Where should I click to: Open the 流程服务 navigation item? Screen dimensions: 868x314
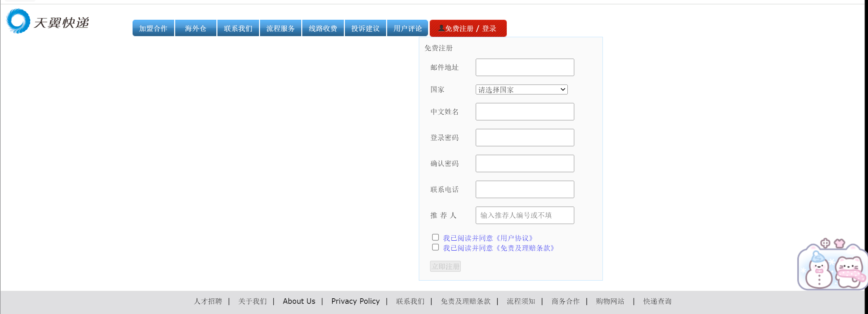click(280, 28)
